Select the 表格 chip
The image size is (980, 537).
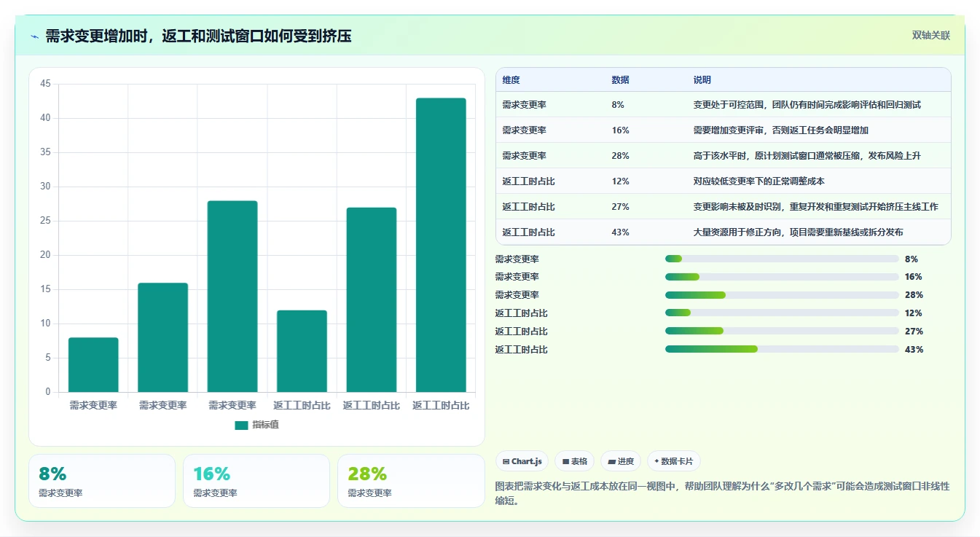[574, 461]
